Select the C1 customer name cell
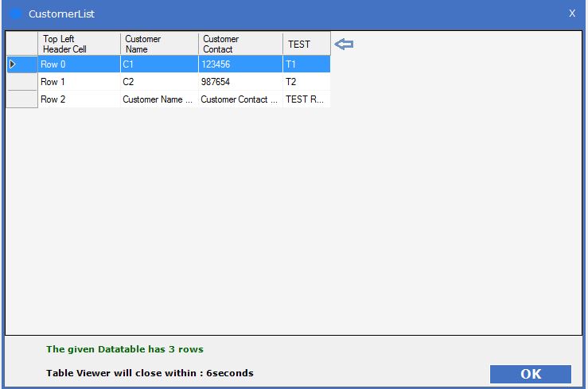 click(159, 64)
